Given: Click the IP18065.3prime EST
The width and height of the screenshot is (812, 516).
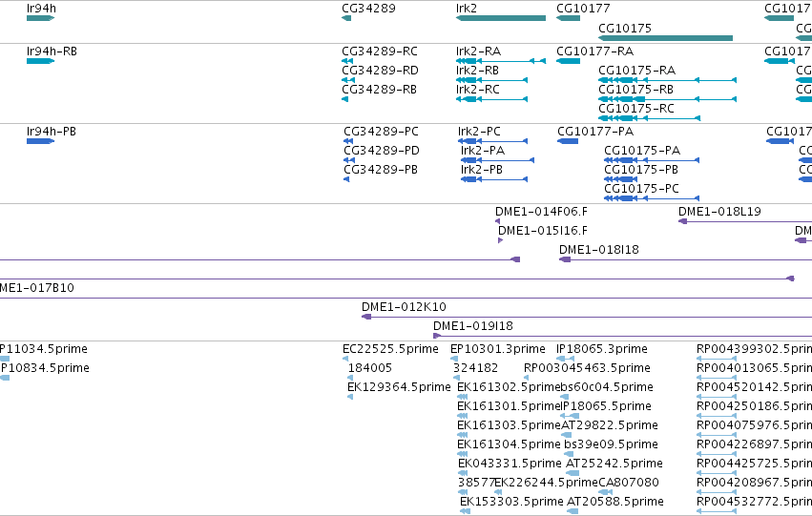Looking at the screenshot, I should [x=566, y=359].
